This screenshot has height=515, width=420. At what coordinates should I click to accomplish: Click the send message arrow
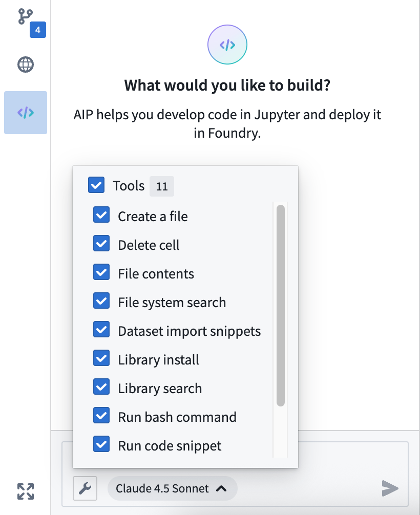coord(390,488)
